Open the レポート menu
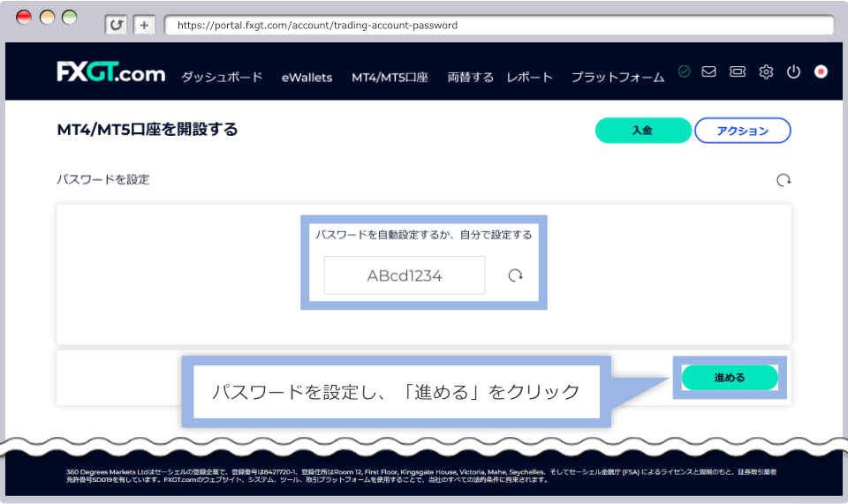This screenshot has height=504, width=848. coord(529,78)
